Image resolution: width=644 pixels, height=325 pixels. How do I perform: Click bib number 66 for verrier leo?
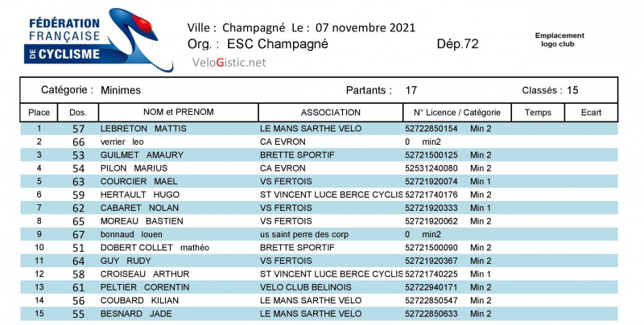click(x=78, y=142)
